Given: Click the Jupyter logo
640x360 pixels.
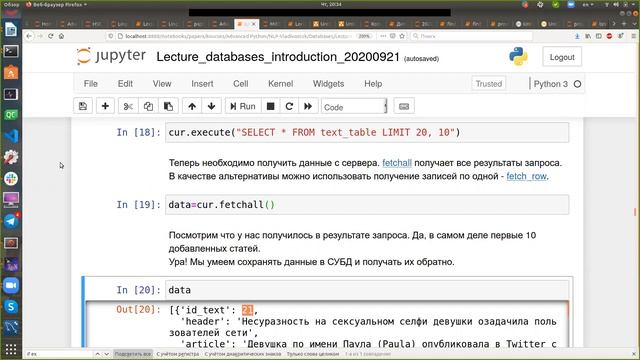Looking at the screenshot, I should pyautogui.click(x=111, y=56).
